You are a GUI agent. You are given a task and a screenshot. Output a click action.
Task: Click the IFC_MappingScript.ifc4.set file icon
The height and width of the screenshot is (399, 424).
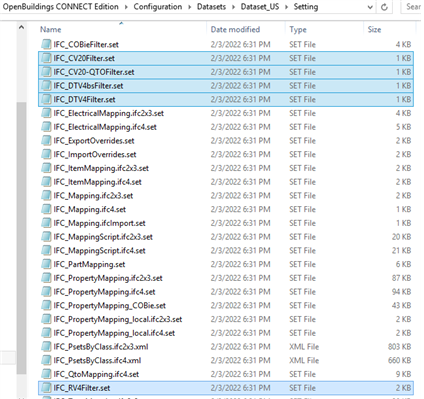(x=46, y=250)
